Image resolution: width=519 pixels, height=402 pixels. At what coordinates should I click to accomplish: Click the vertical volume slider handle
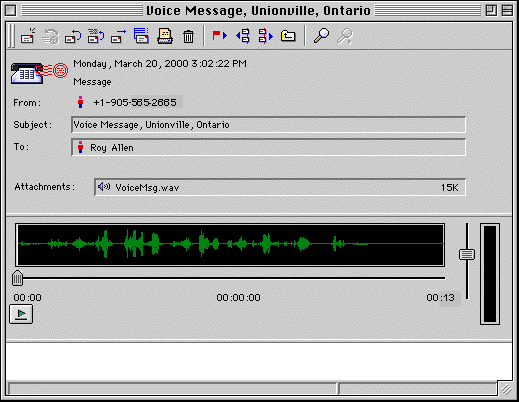tap(467, 255)
